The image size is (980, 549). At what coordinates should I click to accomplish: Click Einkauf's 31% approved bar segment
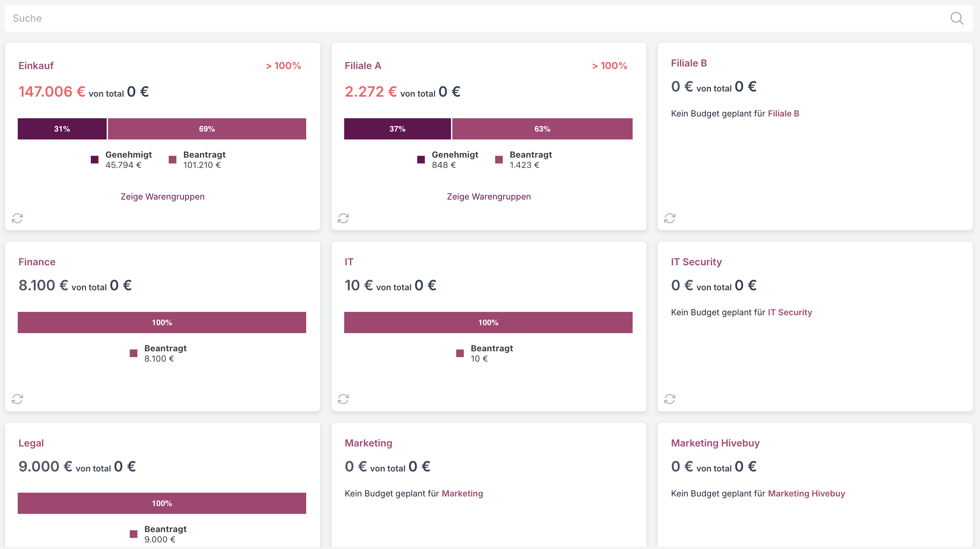click(62, 129)
